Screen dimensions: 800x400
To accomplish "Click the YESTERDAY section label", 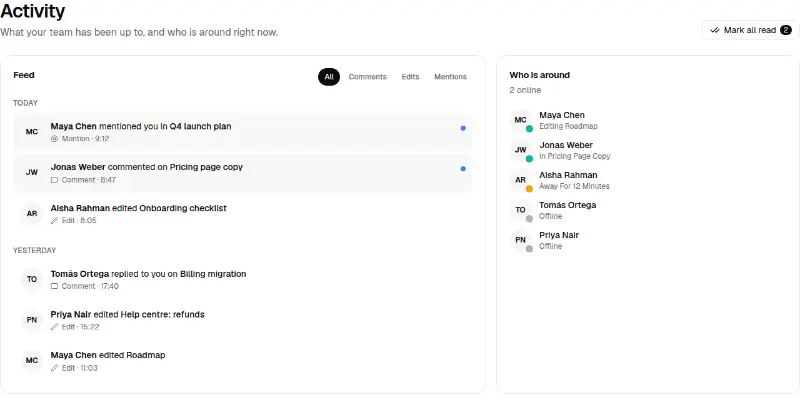I will pos(34,251).
